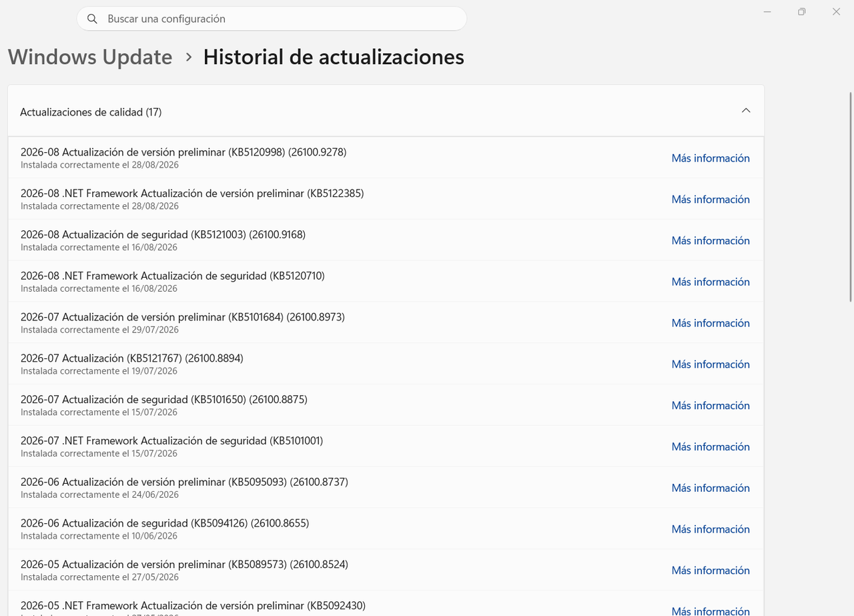Select the 2026-07 Actualización (KB5121767) title

(132, 358)
